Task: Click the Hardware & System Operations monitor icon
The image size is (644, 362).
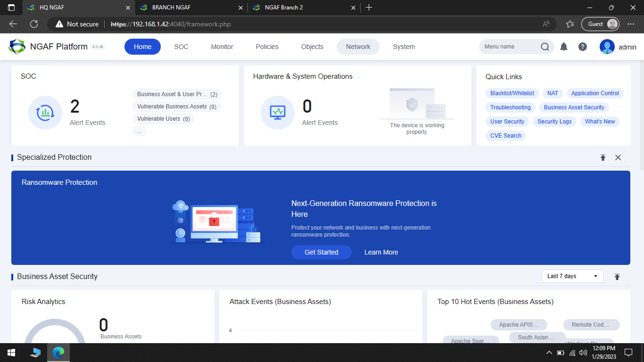Action: point(278,113)
